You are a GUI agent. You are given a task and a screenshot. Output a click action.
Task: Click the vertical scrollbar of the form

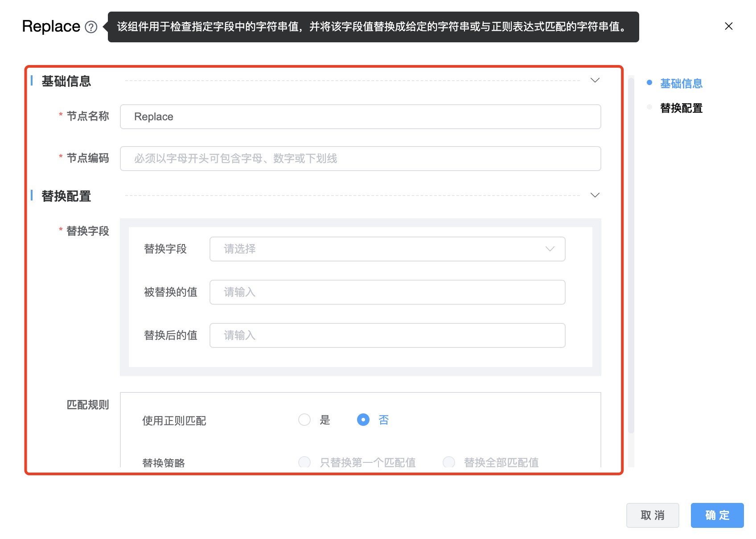point(631,254)
